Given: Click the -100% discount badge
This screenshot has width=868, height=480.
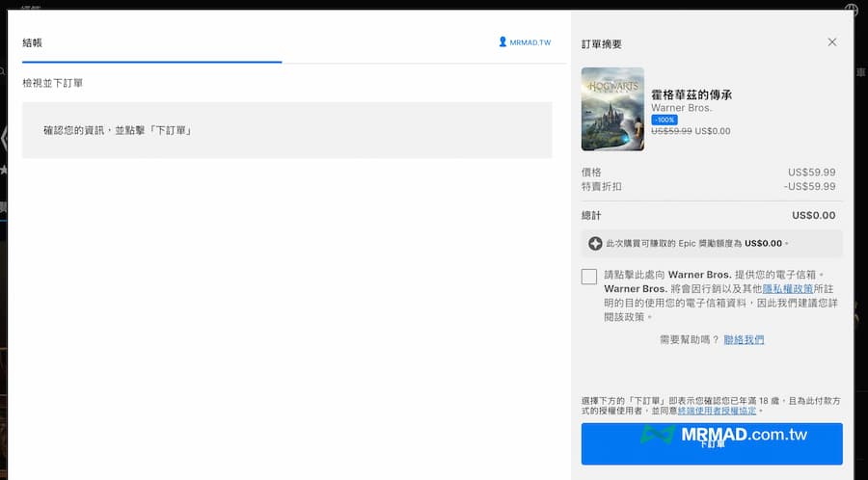Looking at the screenshot, I should [x=665, y=120].
